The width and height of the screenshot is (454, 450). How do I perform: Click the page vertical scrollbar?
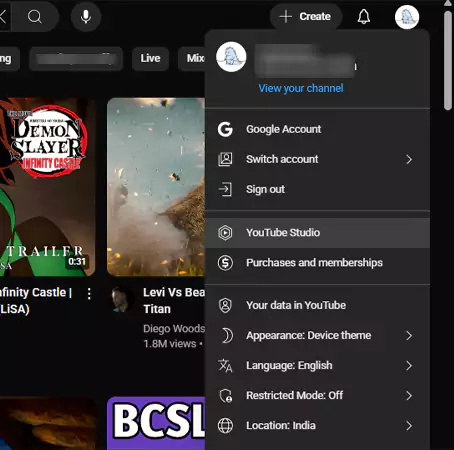click(x=448, y=60)
